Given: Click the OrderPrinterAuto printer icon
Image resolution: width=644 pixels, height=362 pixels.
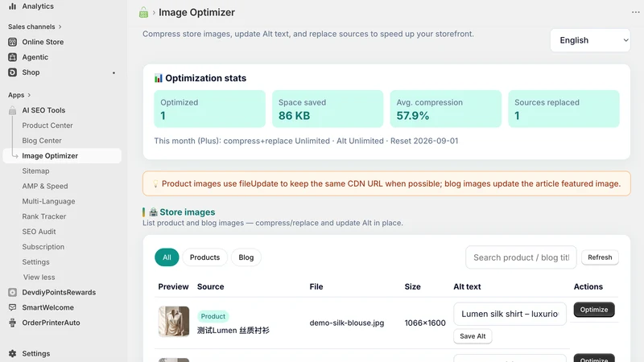Looking at the screenshot, I should point(12,323).
